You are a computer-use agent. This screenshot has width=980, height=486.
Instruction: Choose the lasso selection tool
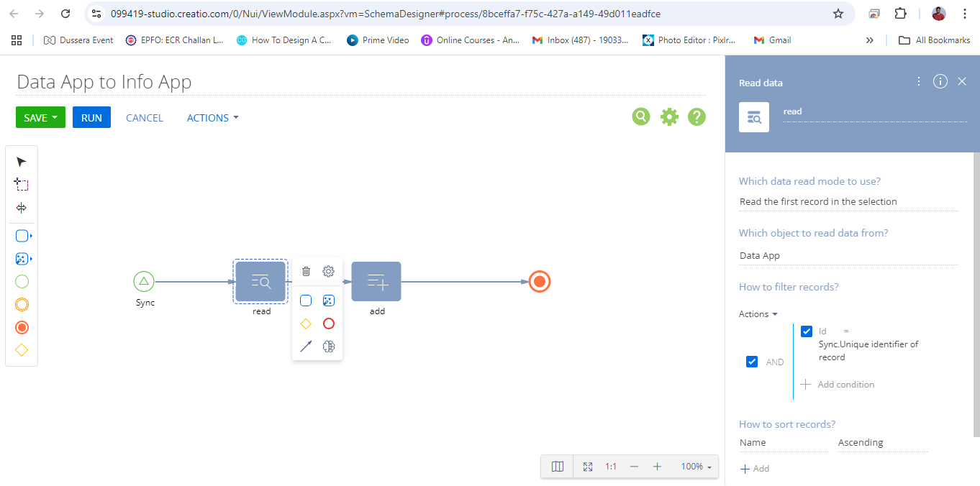(x=21, y=185)
